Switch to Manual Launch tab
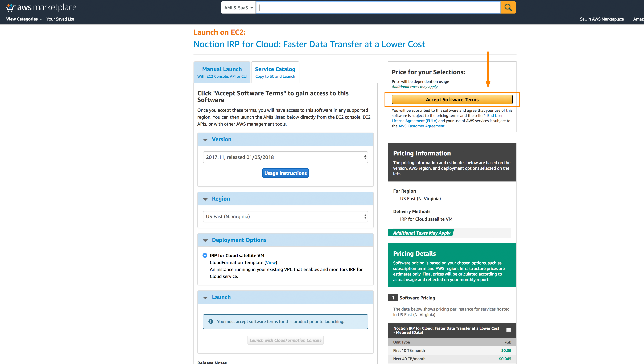The height and width of the screenshot is (364, 644). click(x=222, y=72)
